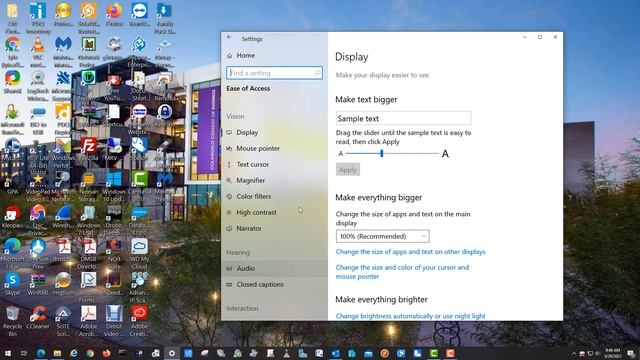Open cursor and mouse pointer size link
Viewport: 640px width, 360px height.
coord(402,272)
